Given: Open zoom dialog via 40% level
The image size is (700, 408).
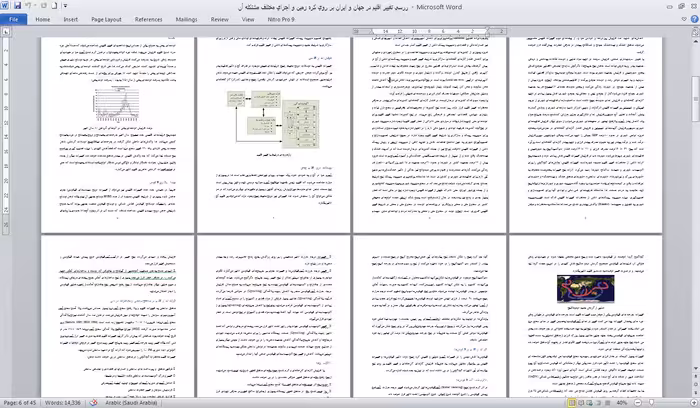Looking at the screenshot, I should pyautogui.click(x=622, y=403).
